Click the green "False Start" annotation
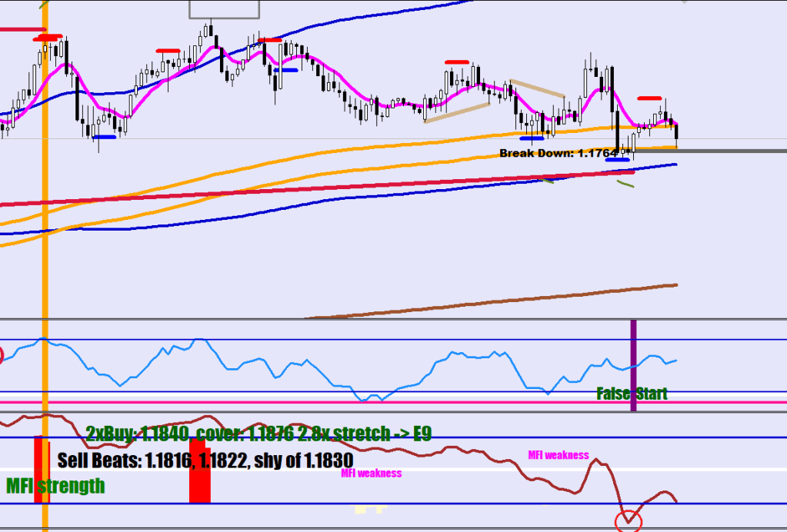Image resolution: width=787 pixels, height=532 pixels. [x=632, y=394]
